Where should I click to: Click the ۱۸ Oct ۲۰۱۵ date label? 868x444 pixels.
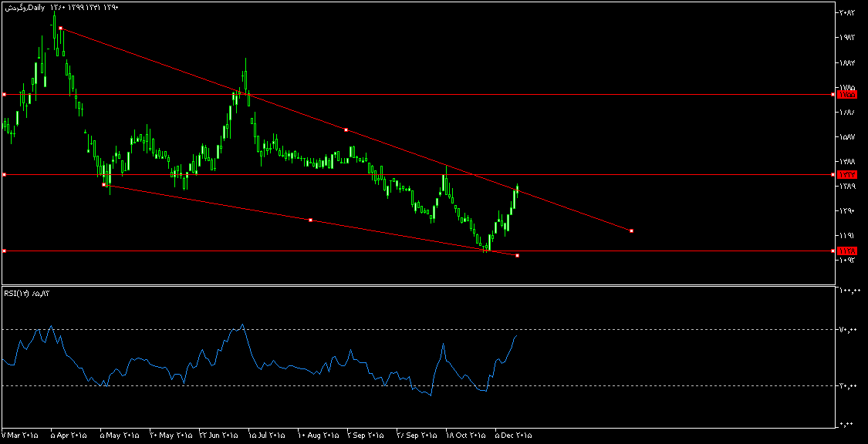(x=465, y=436)
